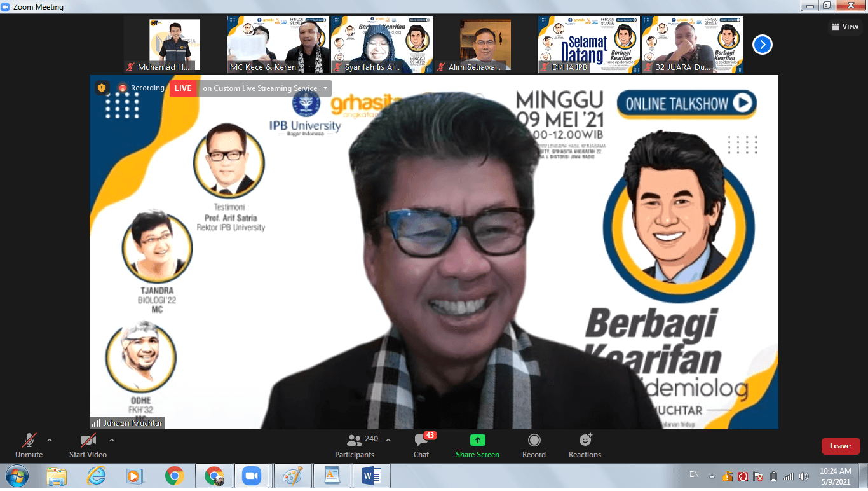
Task: Click the blue next-page gallery arrow
Action: coord(761,45)
